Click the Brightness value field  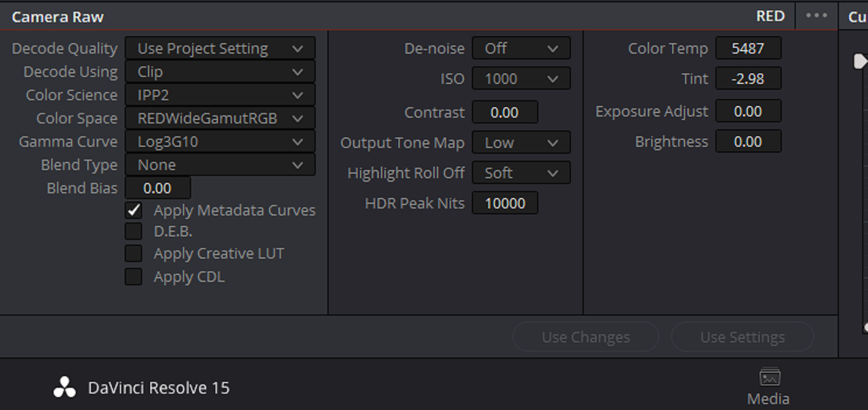click(x=749, y=142)
